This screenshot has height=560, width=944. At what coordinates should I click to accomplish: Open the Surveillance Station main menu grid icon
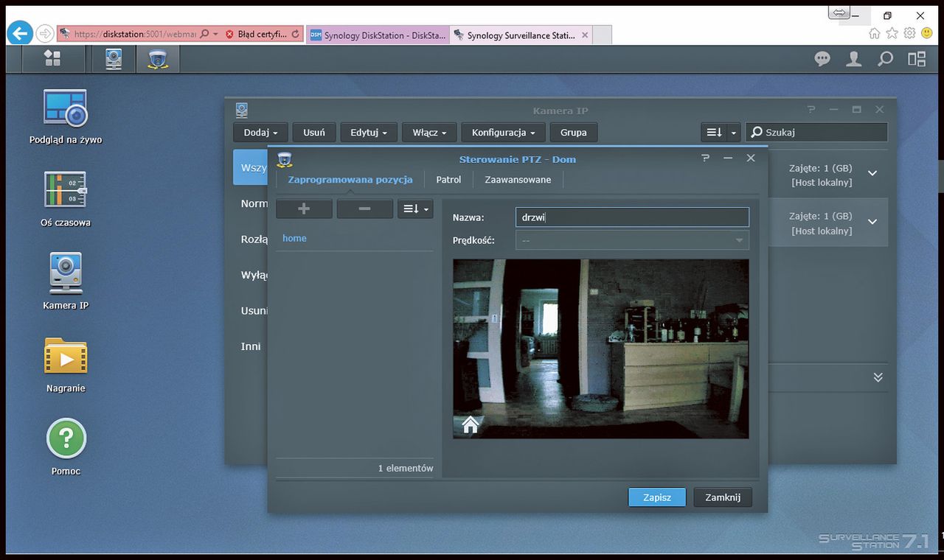(52, 59)
